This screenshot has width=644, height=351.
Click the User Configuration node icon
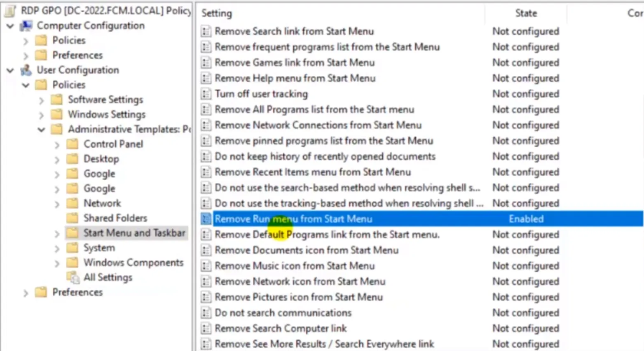coord(26,70)
